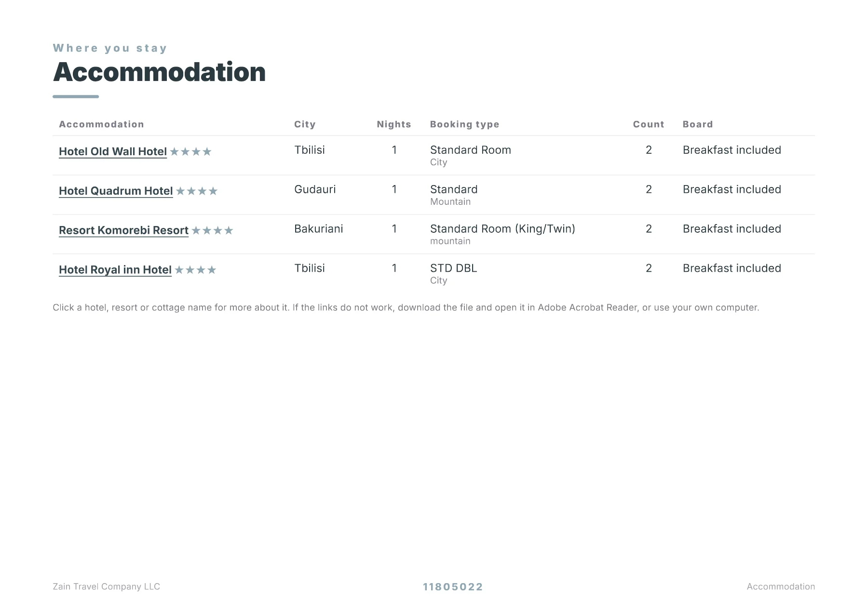This screenshot has height=613, width=868.
Task: Click the 'Accommodation' column header
Action: [x=101, y=124]
